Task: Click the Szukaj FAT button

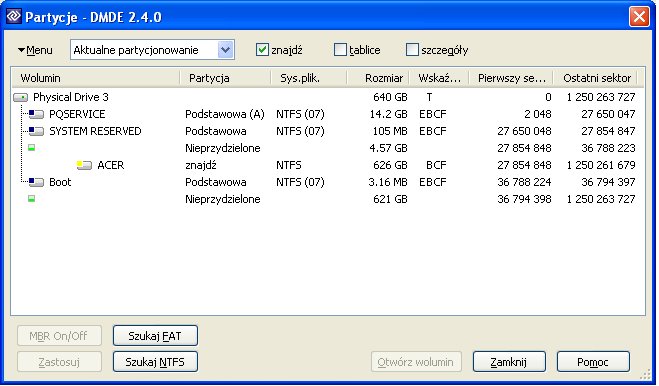Action: 155,336
